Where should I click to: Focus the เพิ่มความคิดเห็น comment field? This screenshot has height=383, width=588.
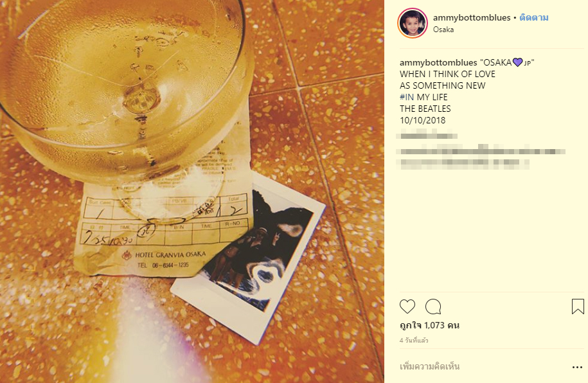click(430, 366)
